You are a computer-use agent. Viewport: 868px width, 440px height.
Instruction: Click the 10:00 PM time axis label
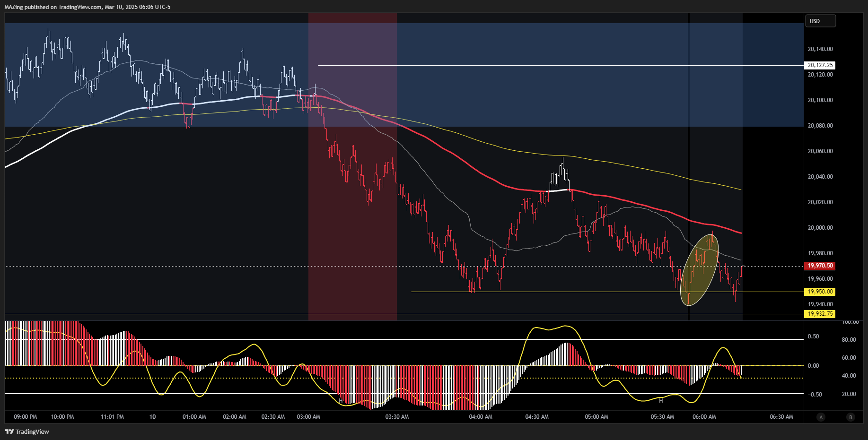click(62, 417)
